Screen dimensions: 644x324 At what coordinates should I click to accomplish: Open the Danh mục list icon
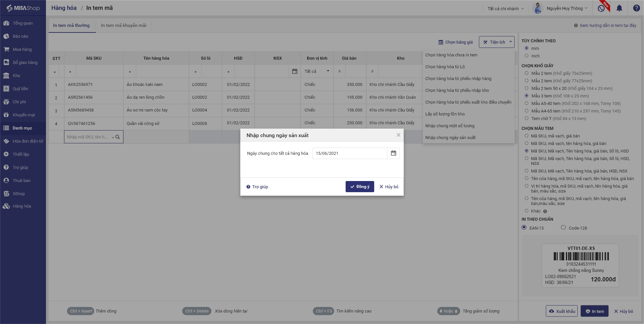tap(6, 128)
